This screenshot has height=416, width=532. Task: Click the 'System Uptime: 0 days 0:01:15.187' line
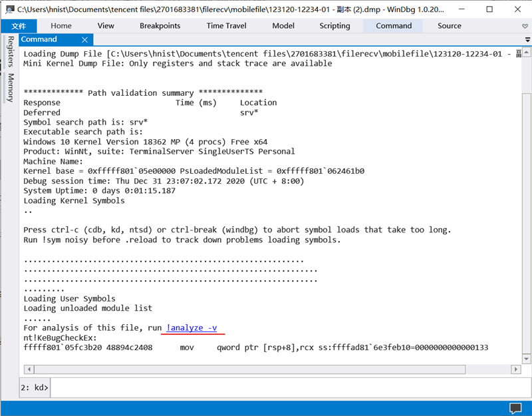tap(99, 191)
